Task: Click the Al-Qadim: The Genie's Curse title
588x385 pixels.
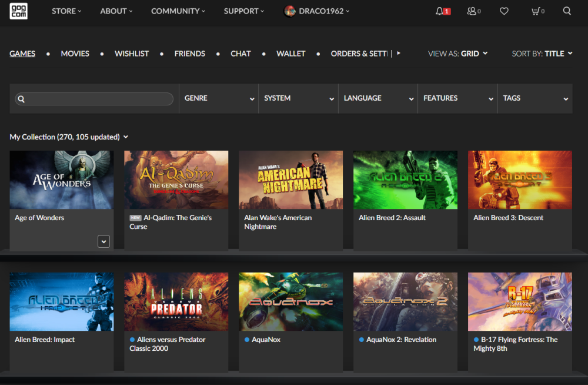Action: pos(171,223)
